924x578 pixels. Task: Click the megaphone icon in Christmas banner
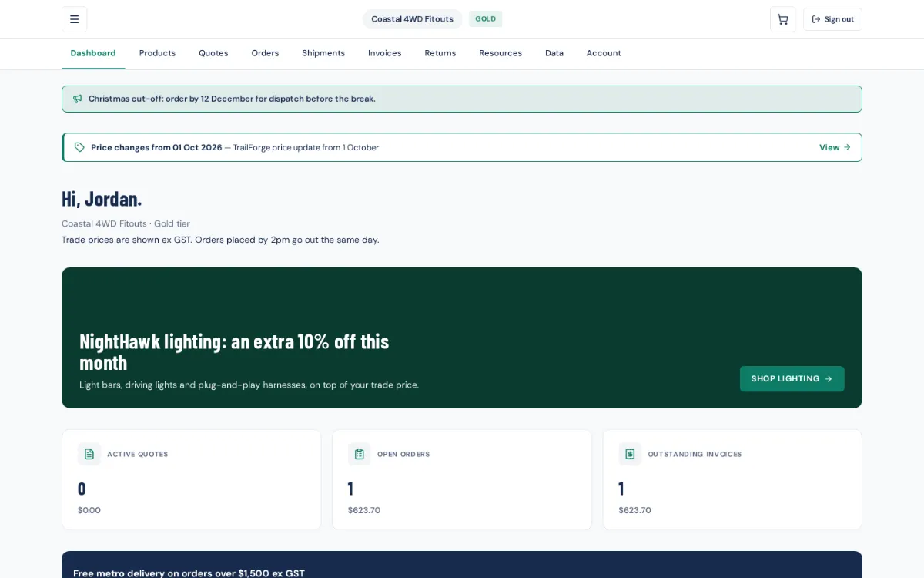coord(77,99)
